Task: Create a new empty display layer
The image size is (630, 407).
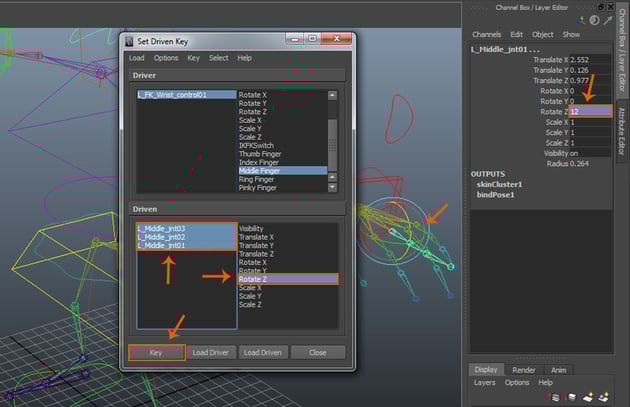Action: (x=586, y=397)
